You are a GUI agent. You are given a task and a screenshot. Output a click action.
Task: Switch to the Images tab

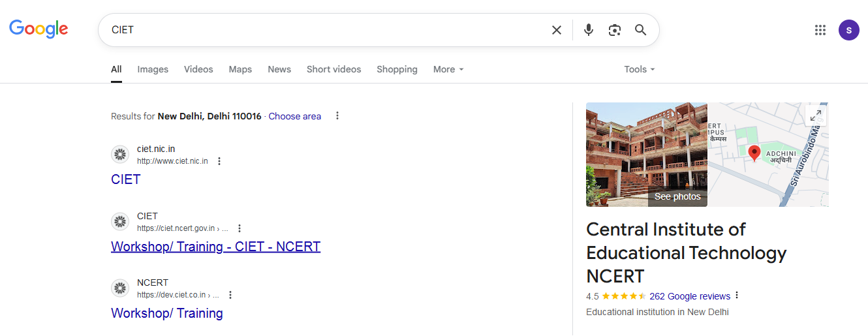click(x=153, y=69)
